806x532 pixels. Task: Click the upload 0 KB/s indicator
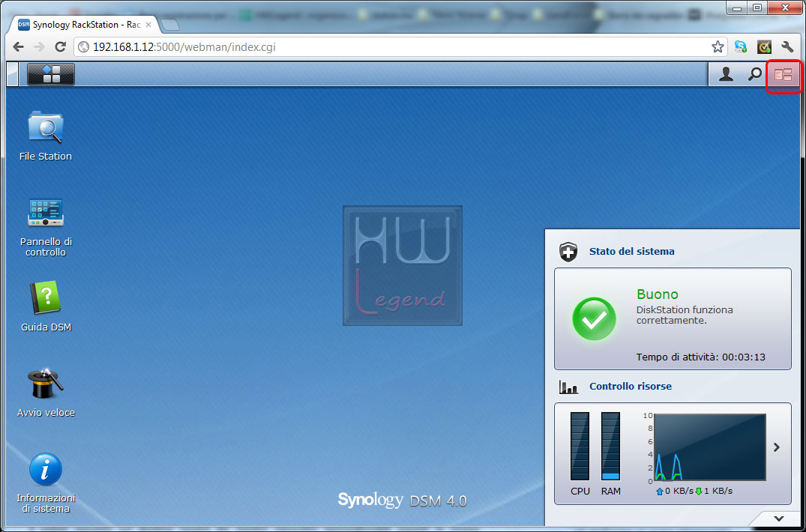tap(674, 492)
